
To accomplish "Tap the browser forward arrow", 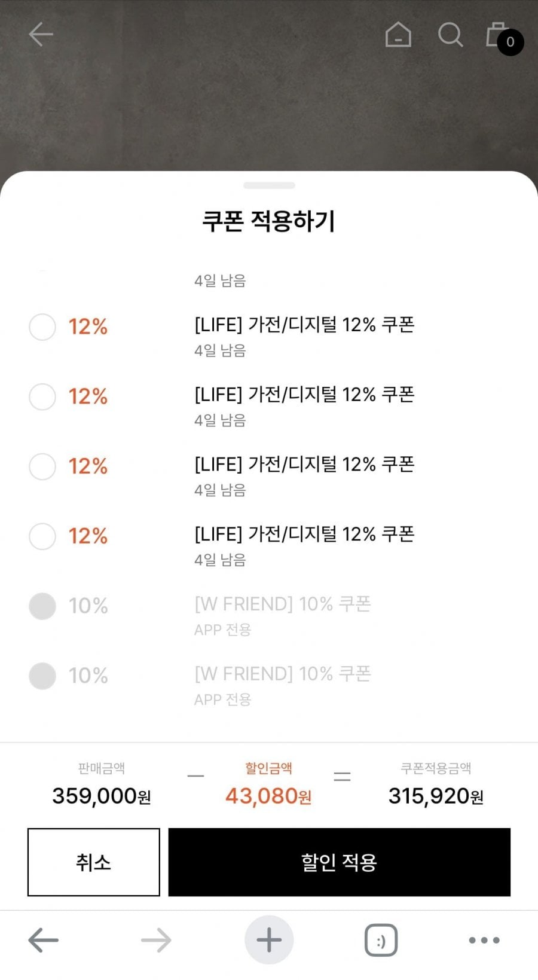I will pos(156,940).
